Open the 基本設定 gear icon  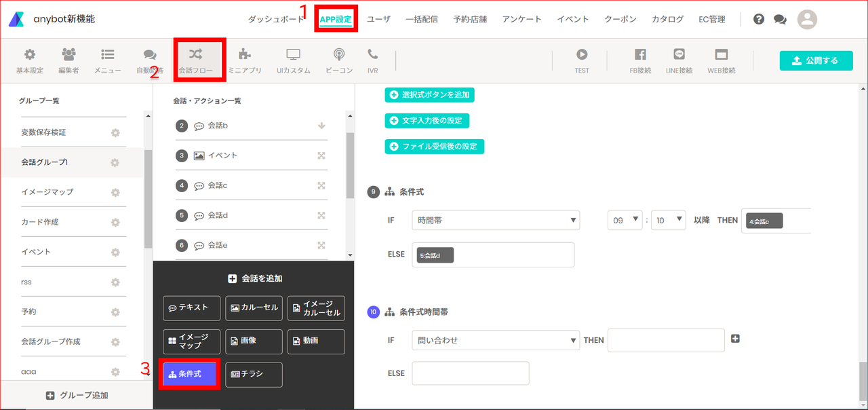coord(29,54)
